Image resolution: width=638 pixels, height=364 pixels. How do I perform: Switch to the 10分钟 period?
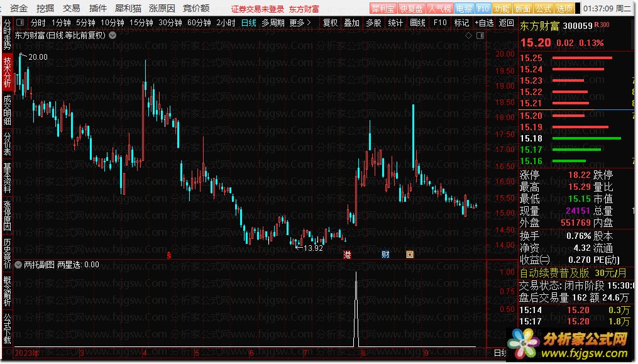point(112,23)
